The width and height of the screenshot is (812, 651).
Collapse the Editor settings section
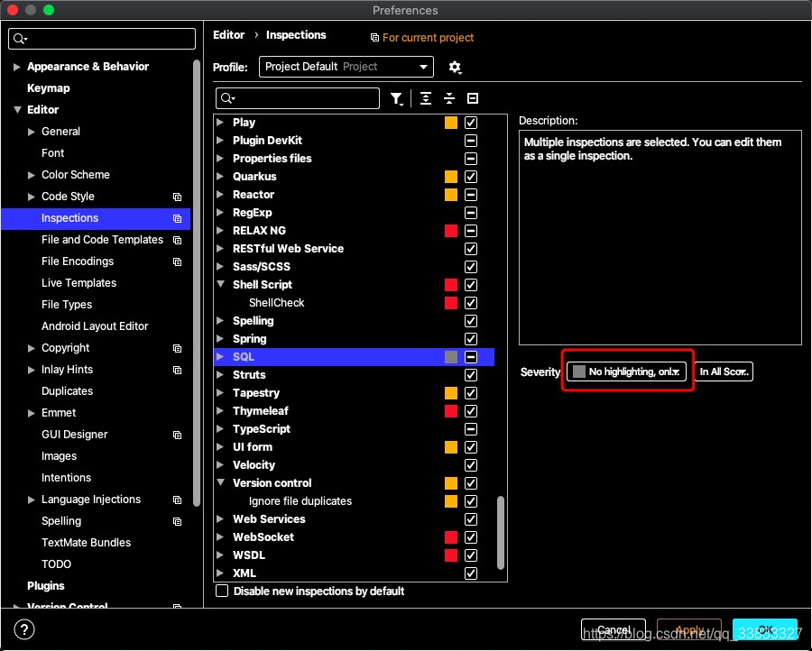[17, 110]
